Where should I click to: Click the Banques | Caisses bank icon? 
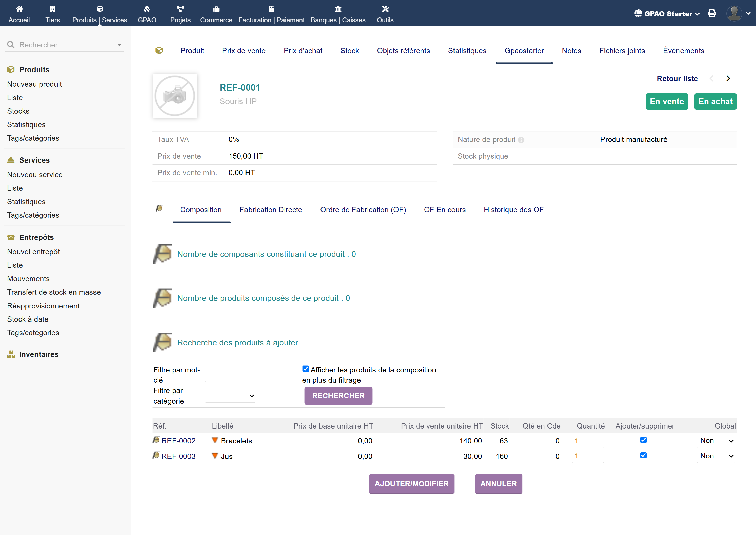tap(338, 9)
